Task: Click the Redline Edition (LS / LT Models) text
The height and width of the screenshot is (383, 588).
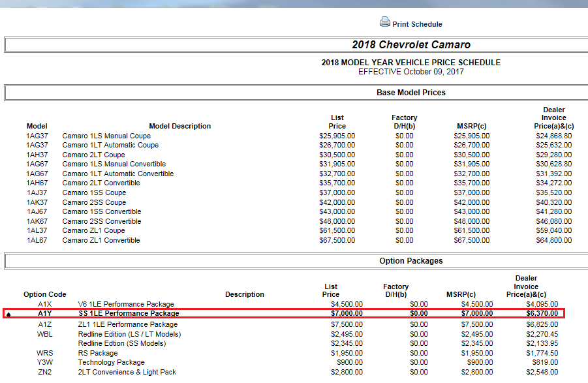Action: tap(129, 334)
